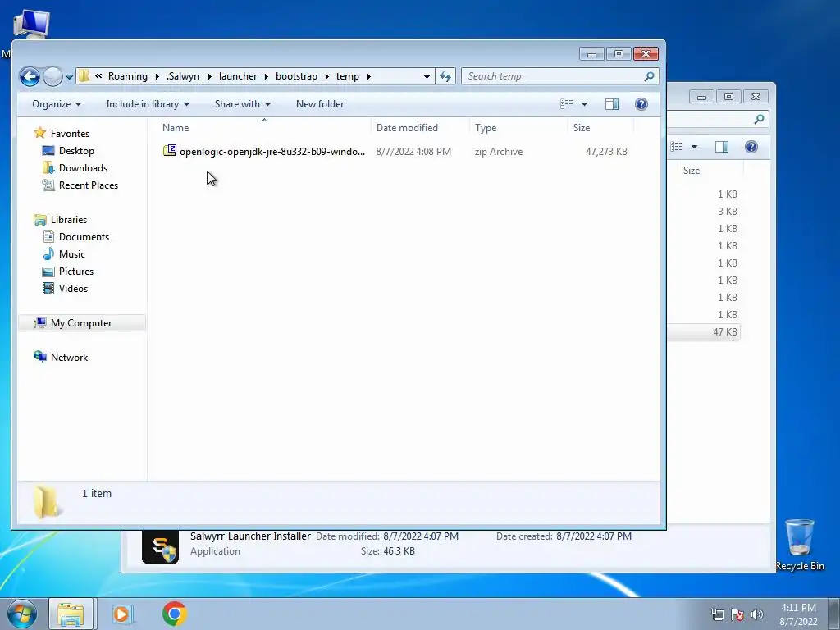
Task: Open Downloads in the Favorites list
Action: 83,167
